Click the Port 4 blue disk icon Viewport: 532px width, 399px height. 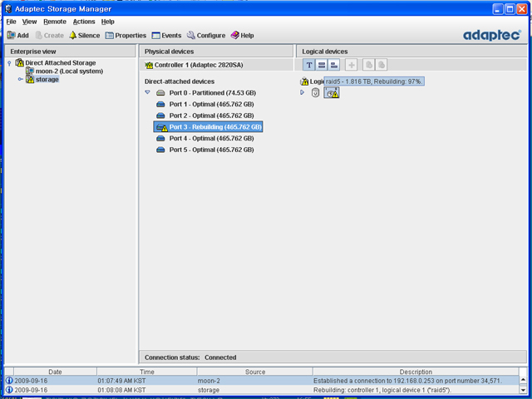tap(160, 138)
